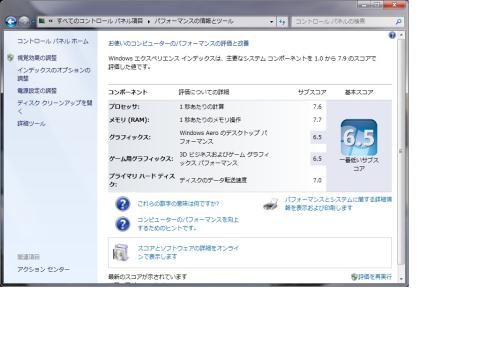This screenshot has height=360, width=480.
Task: Click the Control Panel icon in address bar
Action: click(42, 21)
